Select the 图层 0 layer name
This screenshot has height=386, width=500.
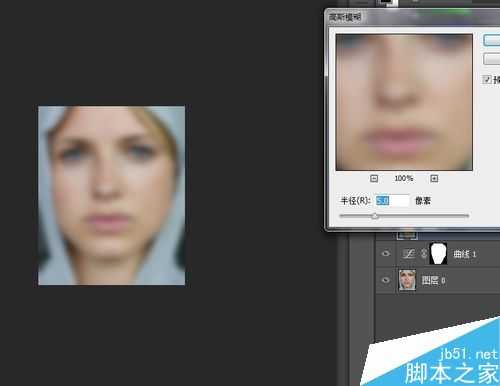pos(433,281)
